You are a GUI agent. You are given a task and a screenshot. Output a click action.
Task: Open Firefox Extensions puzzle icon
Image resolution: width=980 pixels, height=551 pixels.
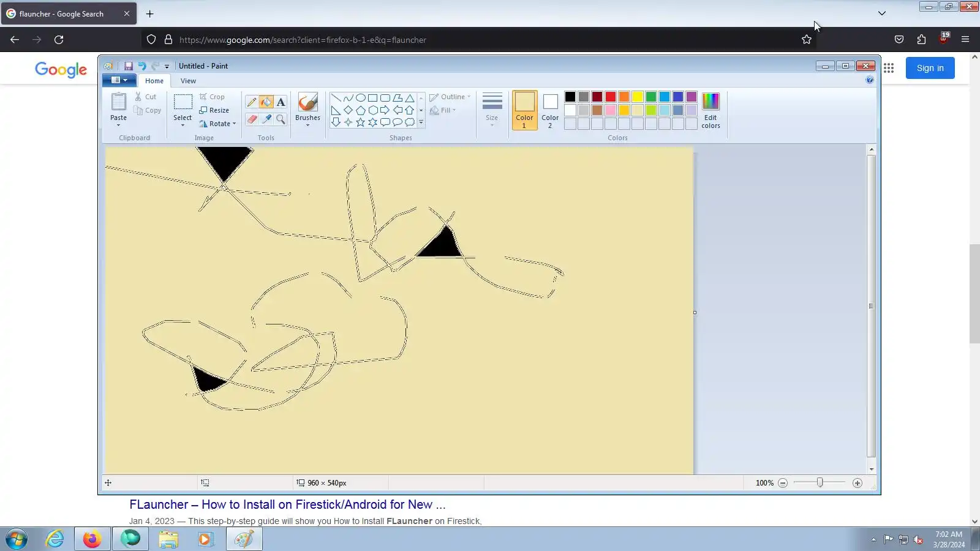(x=921, y=40)
